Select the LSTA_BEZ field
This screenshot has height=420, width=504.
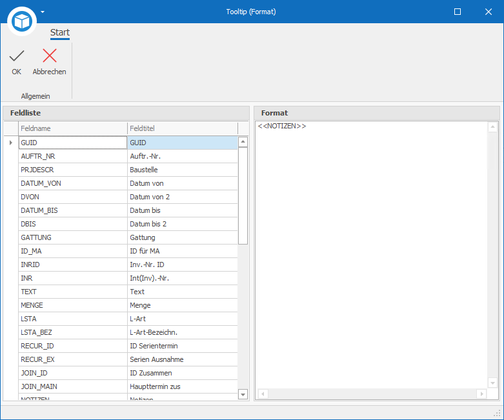point(73,332)
